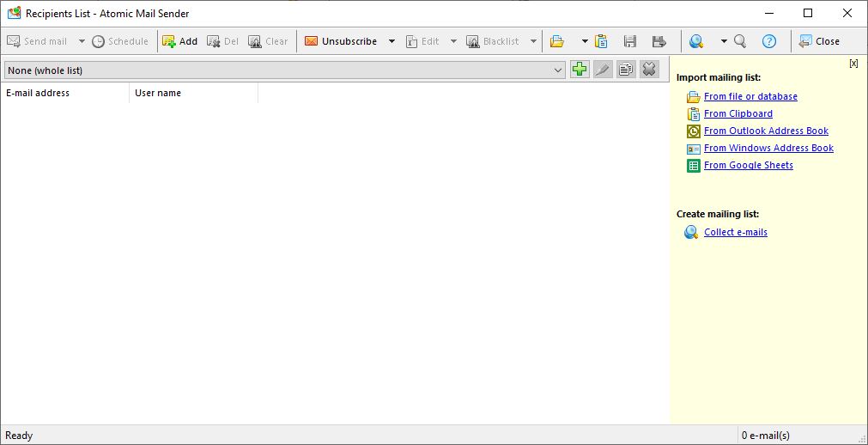Click the Collect e-mails link
The height and width of the screenshot is (445, 868).
(736, 232)
